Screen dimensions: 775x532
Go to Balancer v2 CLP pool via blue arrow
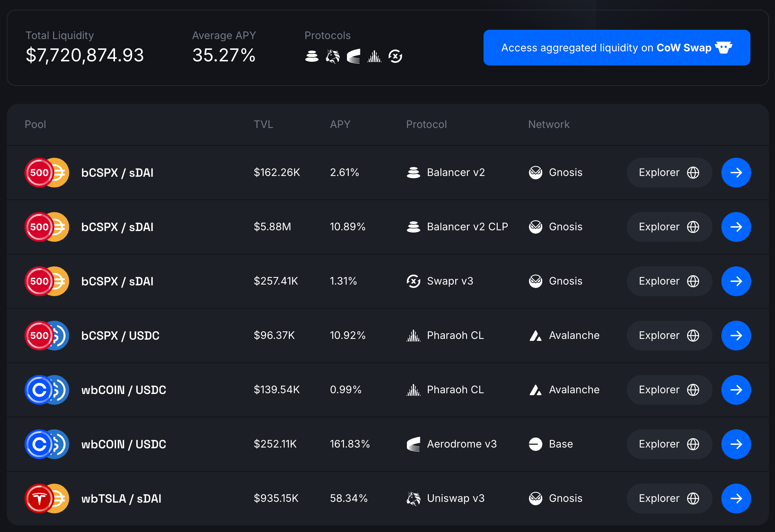pyautogui.click(x=736, y=227)
